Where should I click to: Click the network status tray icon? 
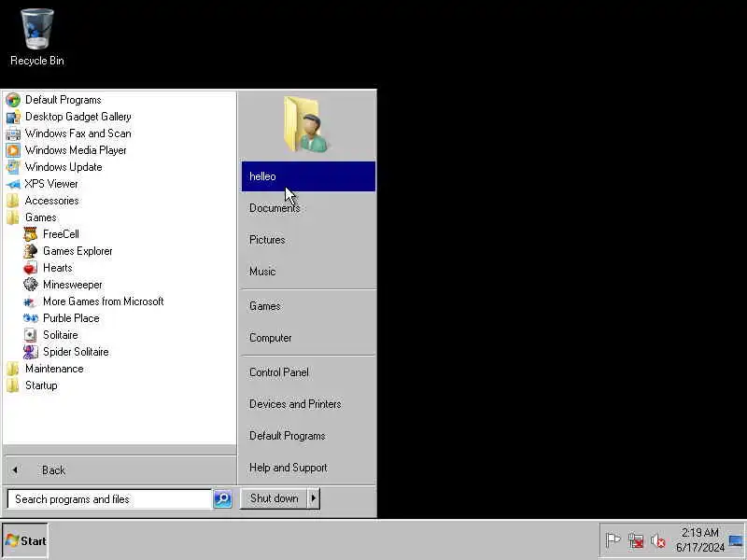(636, 540)
